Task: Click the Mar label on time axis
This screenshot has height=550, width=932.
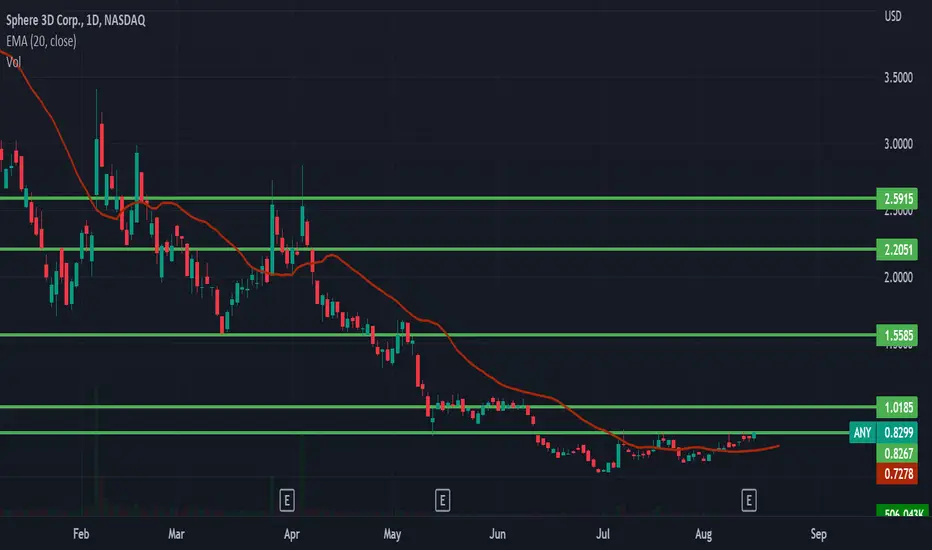Action: click(x=176, y=534)
